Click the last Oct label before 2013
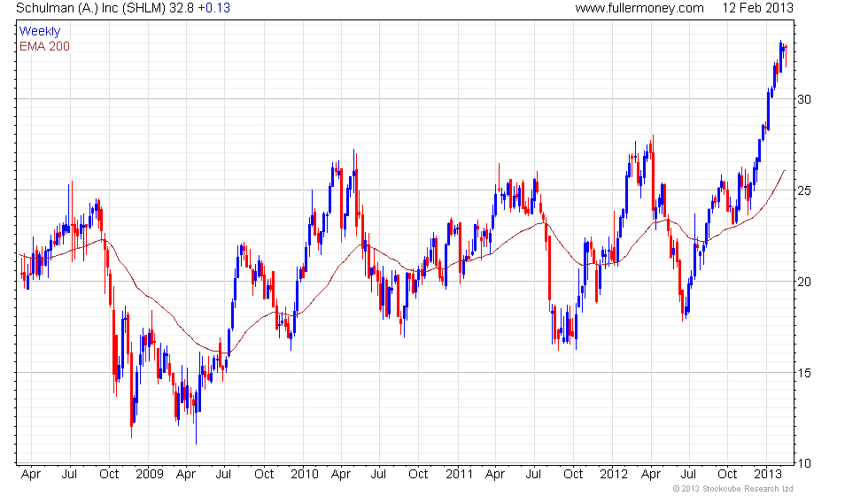868x496 pixels. point(727,474)
